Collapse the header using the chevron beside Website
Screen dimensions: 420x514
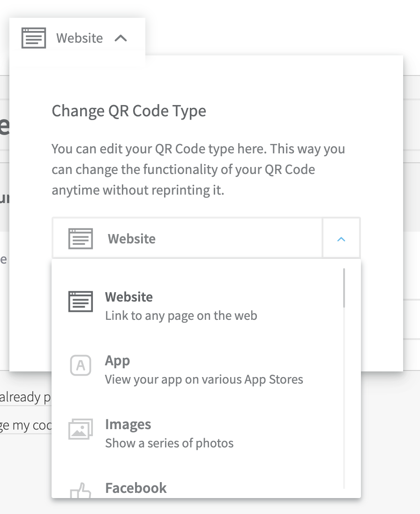(121, 38)
